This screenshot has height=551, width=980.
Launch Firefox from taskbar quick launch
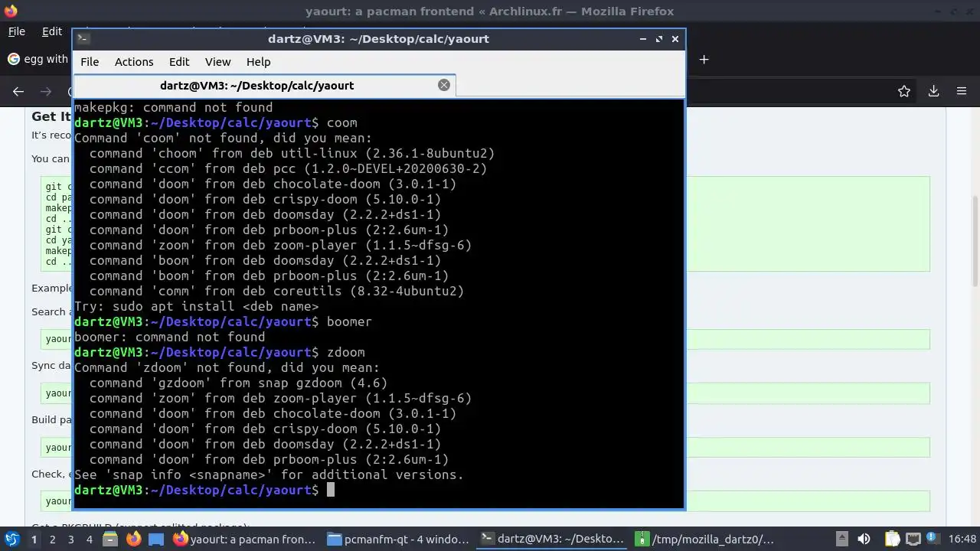click(x=133, y=539)
